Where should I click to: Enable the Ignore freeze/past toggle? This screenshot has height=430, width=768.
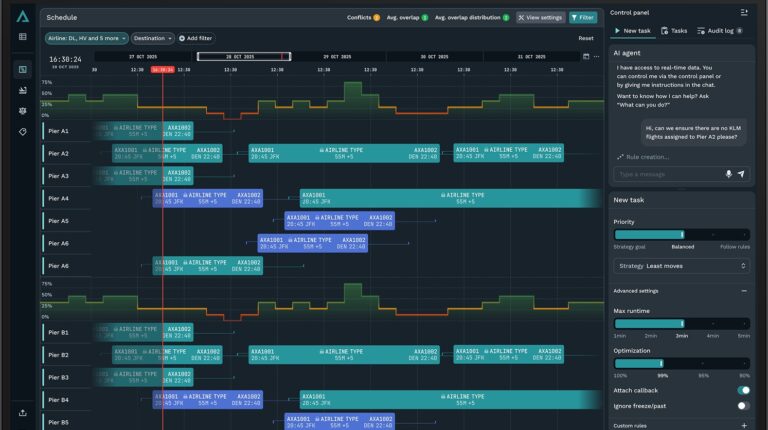[x=743, y=406]
